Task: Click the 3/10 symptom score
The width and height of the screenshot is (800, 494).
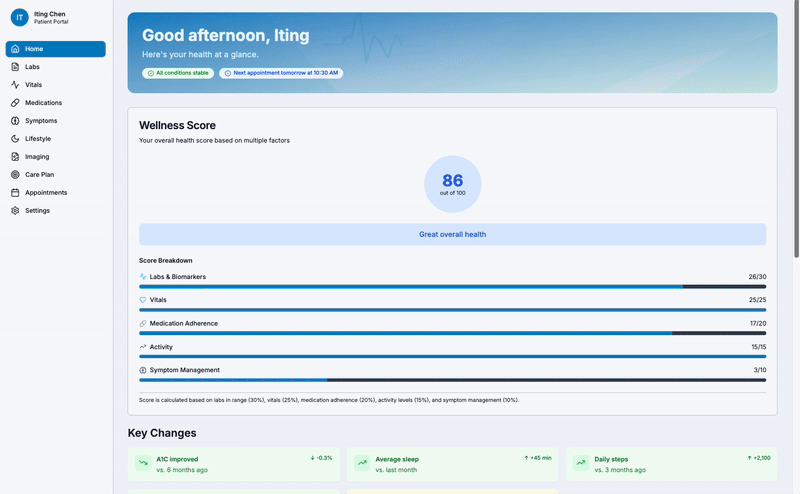Action: click(x=760, y=370)
